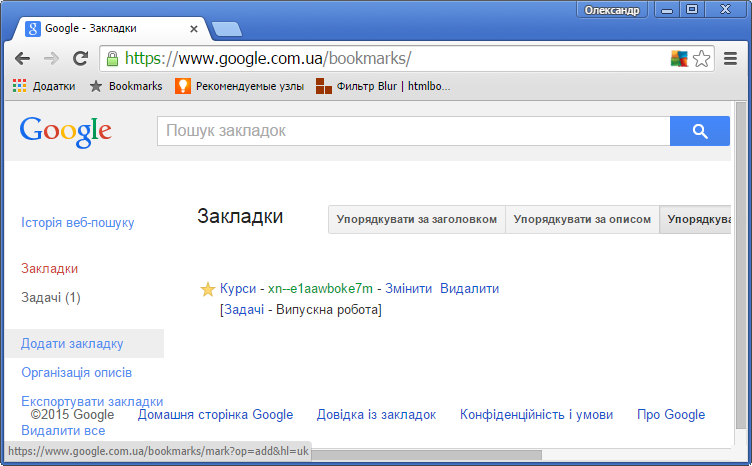Click the Пошук закладок search field
The width and height of the screenshot is (752, 466).
[x=412, y=131]
